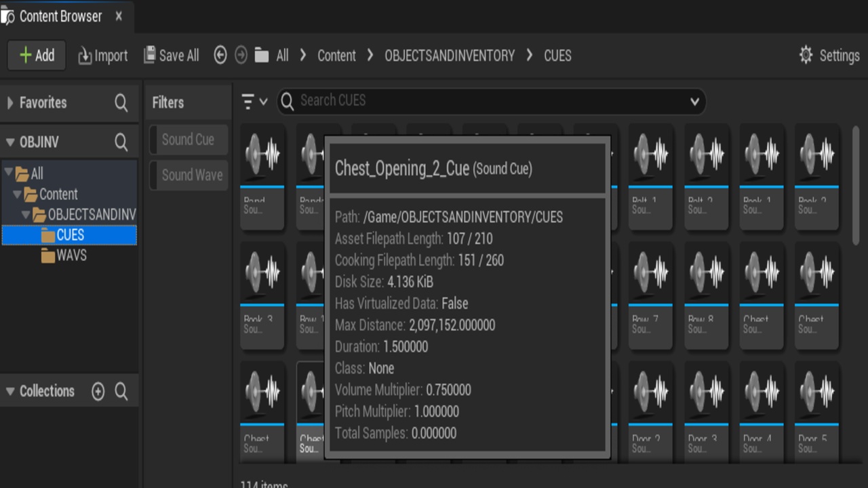Open the chevron between OBJECTSANDINVENTORY and CUES

click(x=530, y=56)
